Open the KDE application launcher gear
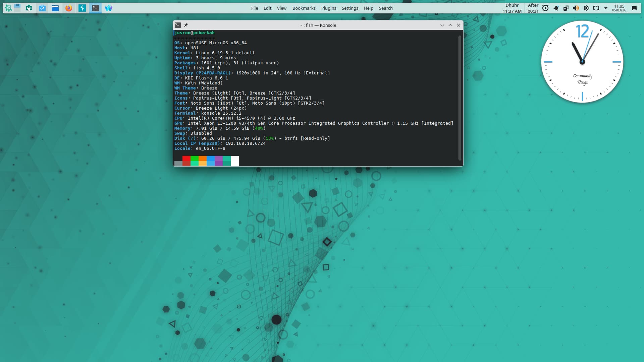This screenshot has width=644, height=362. point(8,8)
